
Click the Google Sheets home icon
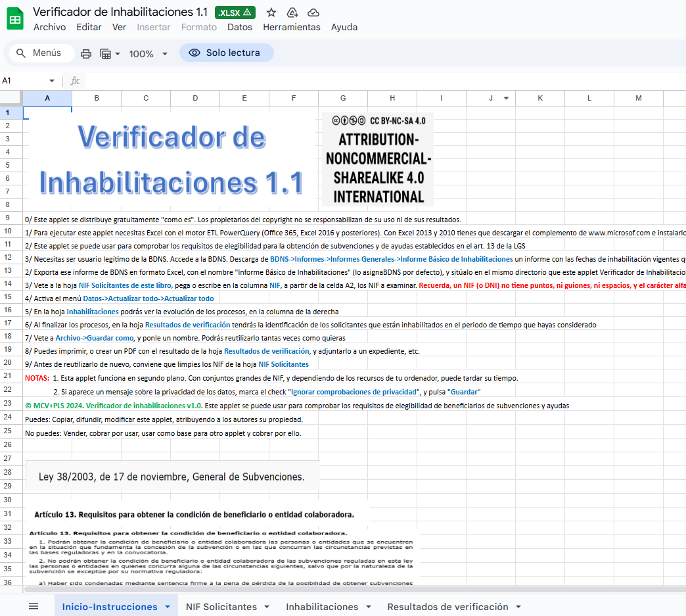15,19
